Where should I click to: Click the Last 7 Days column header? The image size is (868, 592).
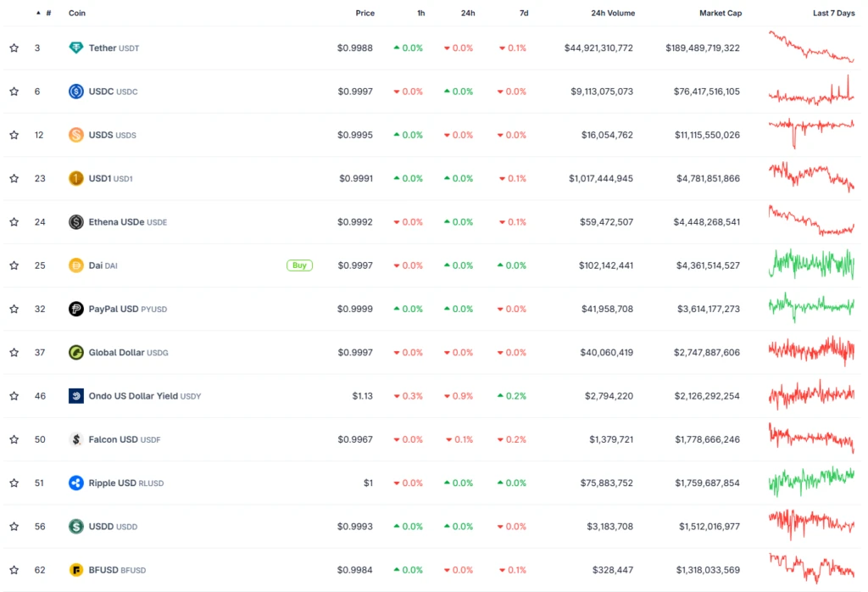pyautogui.click(x=834, y=13)
